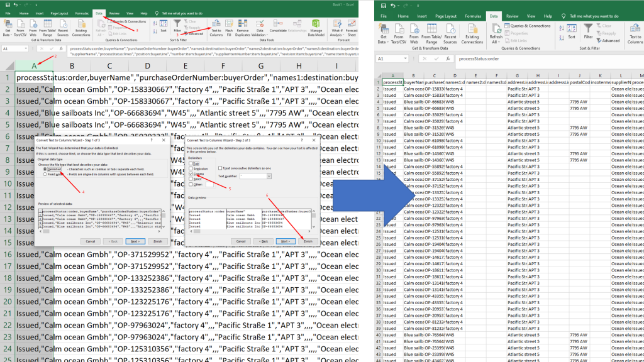The image size is (644, 362).
Task: Click Advanced filter in left window ribbon
Action: coord(194,34)
